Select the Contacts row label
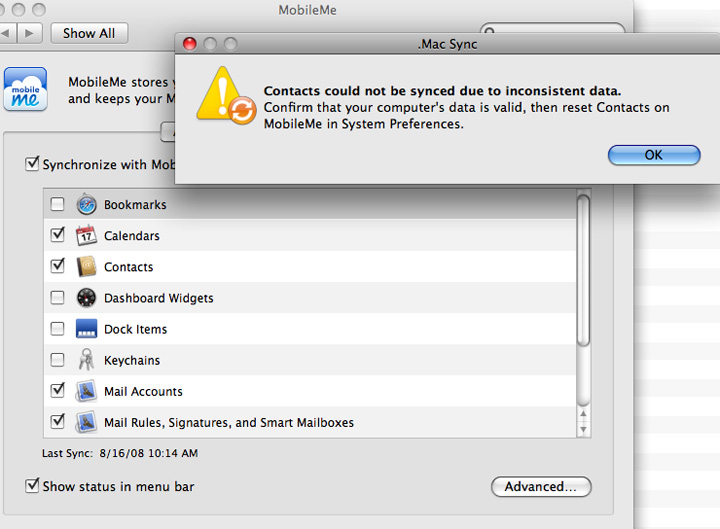The width and height of the screenshot is (720, 529). tap(129, 267)
